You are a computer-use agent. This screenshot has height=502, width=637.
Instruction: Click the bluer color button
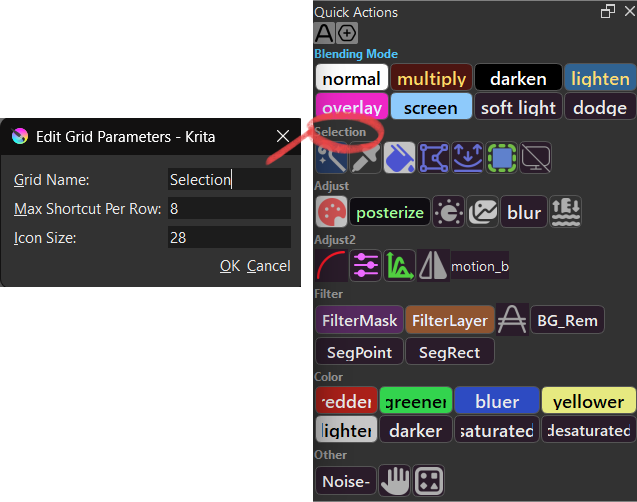coord(497,400)
